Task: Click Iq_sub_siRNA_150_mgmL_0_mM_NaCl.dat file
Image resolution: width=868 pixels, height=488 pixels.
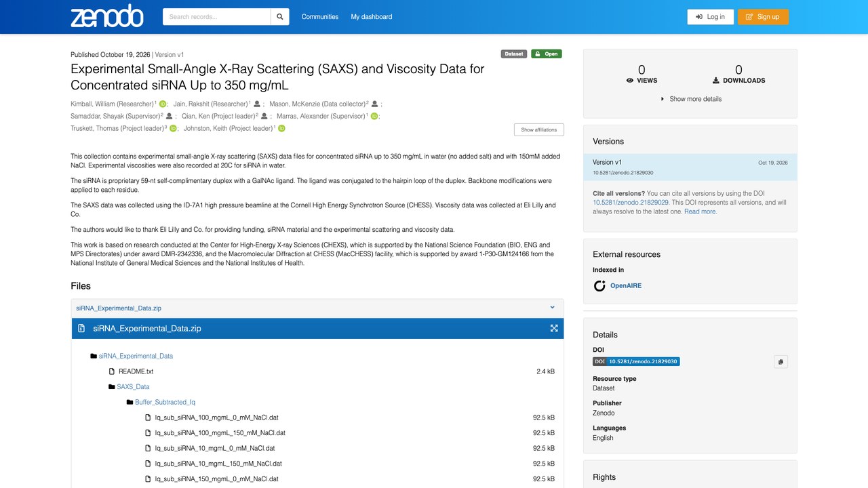Action: click(x=216, y=479)
